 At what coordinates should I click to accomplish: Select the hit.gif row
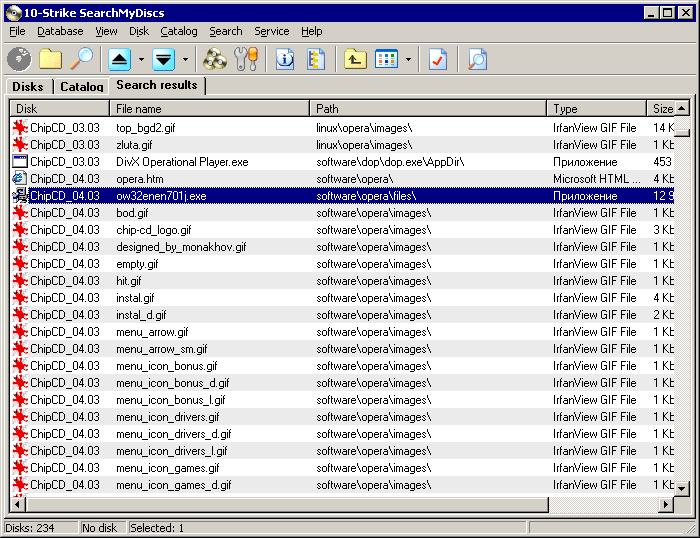(x=342, y=280)
